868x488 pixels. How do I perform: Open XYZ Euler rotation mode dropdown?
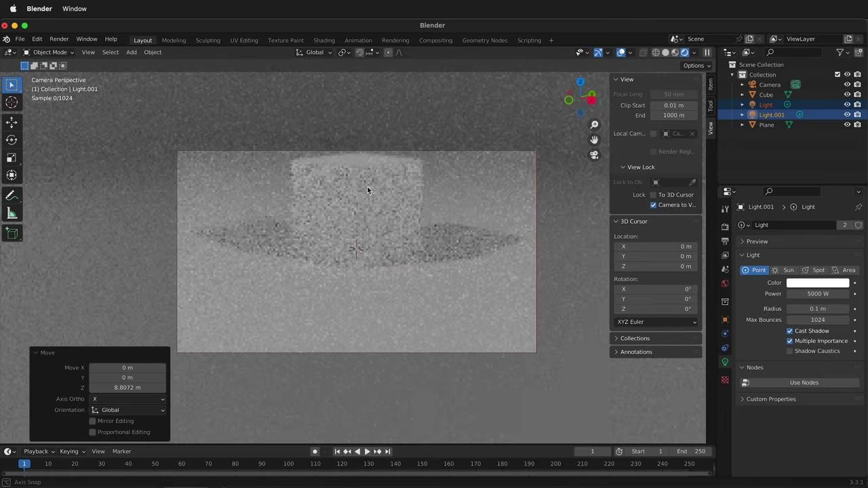pos(656,322)
